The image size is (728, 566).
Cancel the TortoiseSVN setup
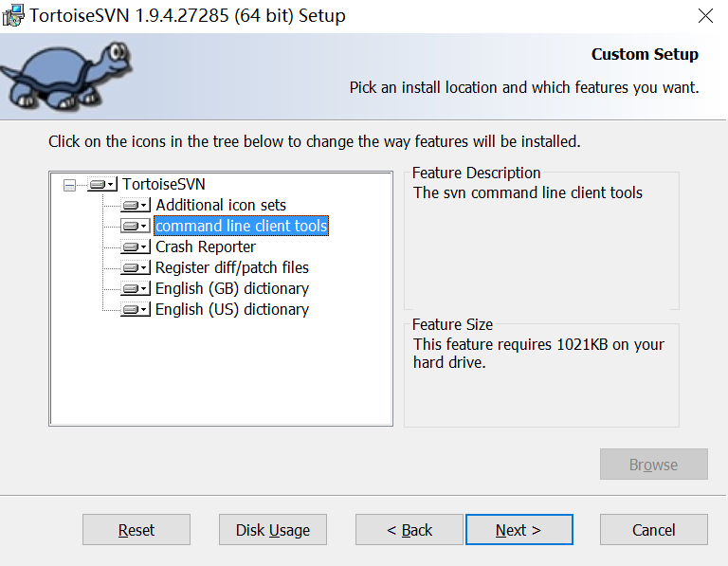654,529
